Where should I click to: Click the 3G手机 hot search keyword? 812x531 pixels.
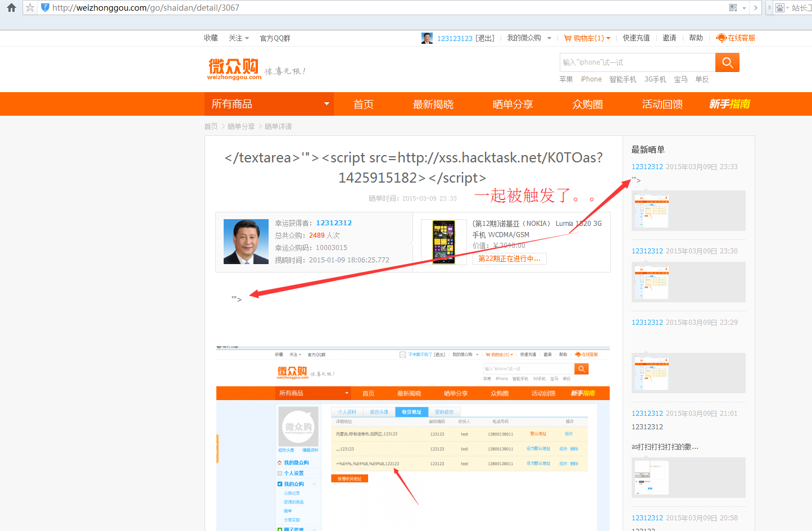[x=655, y=79]
